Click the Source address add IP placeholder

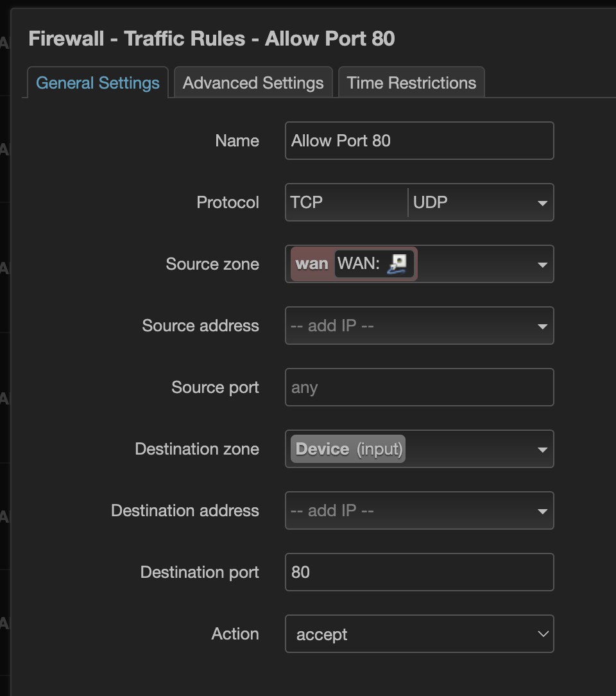tap(332, 326)
